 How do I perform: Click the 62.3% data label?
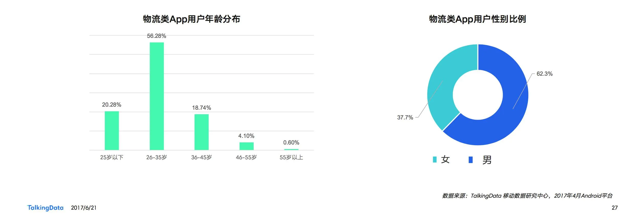pyautogui.click(x=544, y=74)
